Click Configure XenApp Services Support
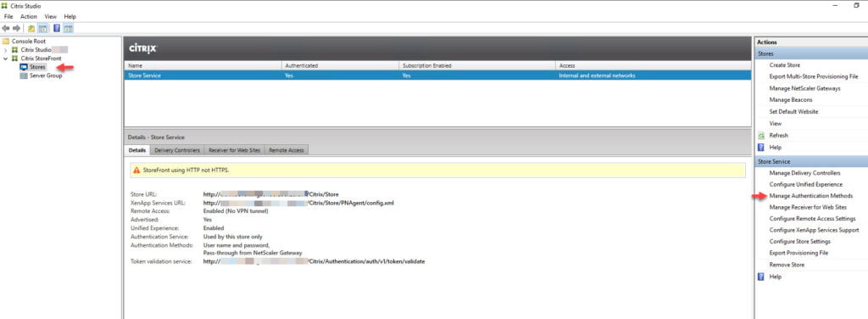This screenshot has height=319, width=868. point(815,230)
